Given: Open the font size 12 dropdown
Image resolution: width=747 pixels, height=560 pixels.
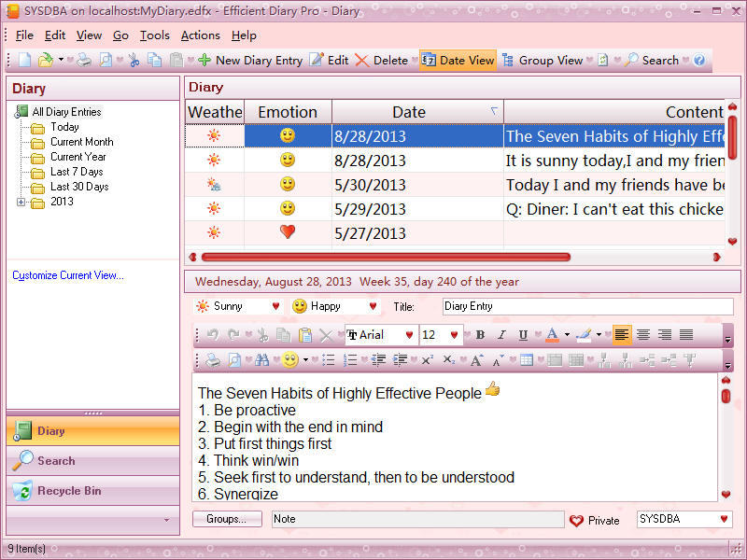Looking at the screenshot, I should pos(454,335).
